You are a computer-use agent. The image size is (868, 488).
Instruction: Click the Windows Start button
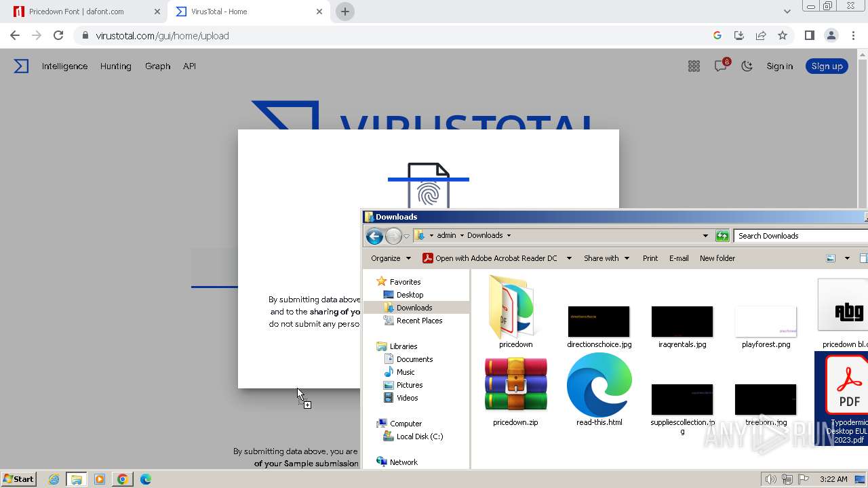pyautogui.click(x=19, y=479)
